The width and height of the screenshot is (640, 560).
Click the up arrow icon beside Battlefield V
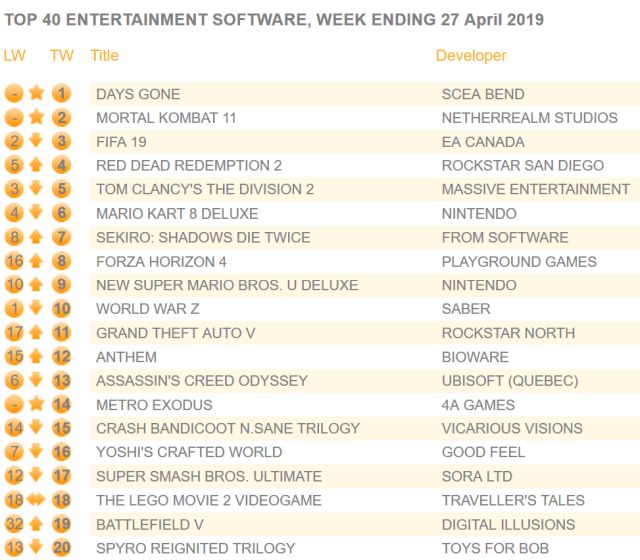(37, 524)
